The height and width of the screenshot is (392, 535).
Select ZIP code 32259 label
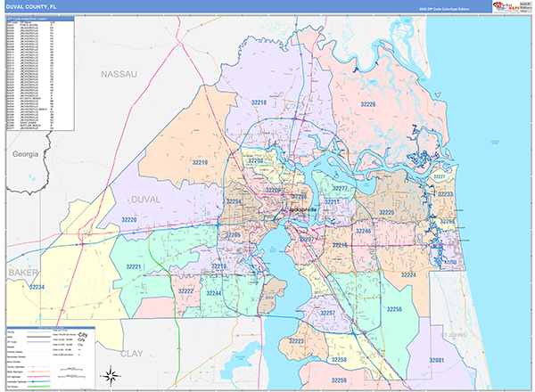(x=339, y=380)
